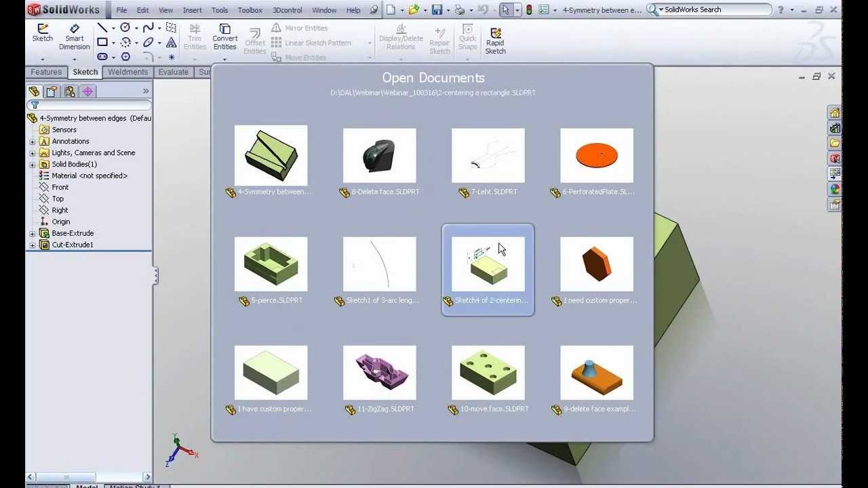Viewport: 868px width, 488px height.
Task: Launch the Rapid Sketch tool
Action: point(495,41)
